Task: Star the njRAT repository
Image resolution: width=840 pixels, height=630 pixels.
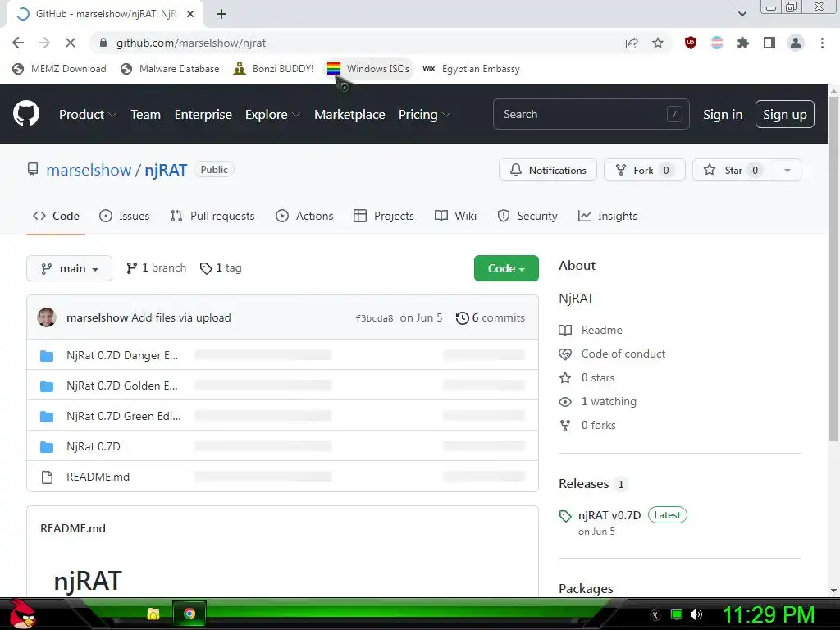Action: click(733, 170)
